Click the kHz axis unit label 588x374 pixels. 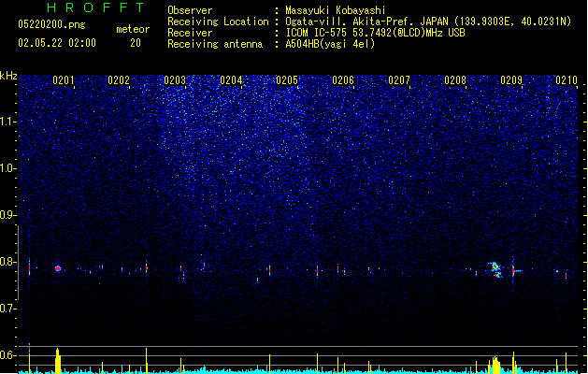click(8, 76)
